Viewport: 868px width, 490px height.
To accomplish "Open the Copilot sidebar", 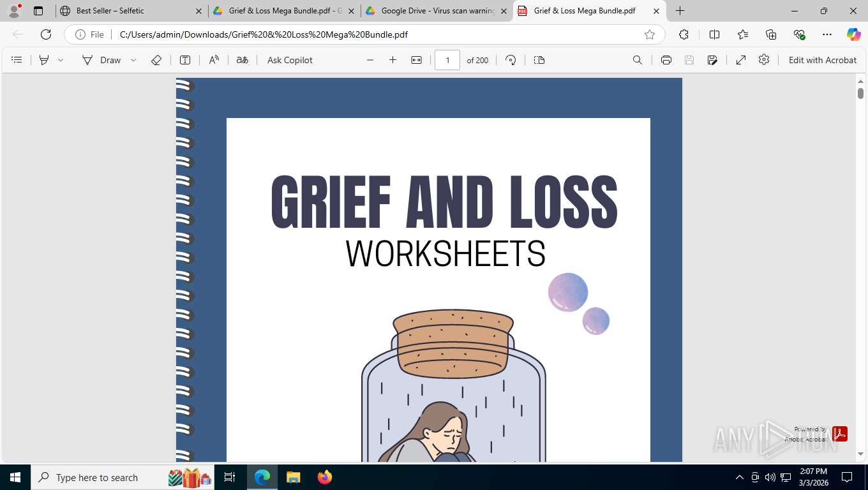I will click(854, 34).
